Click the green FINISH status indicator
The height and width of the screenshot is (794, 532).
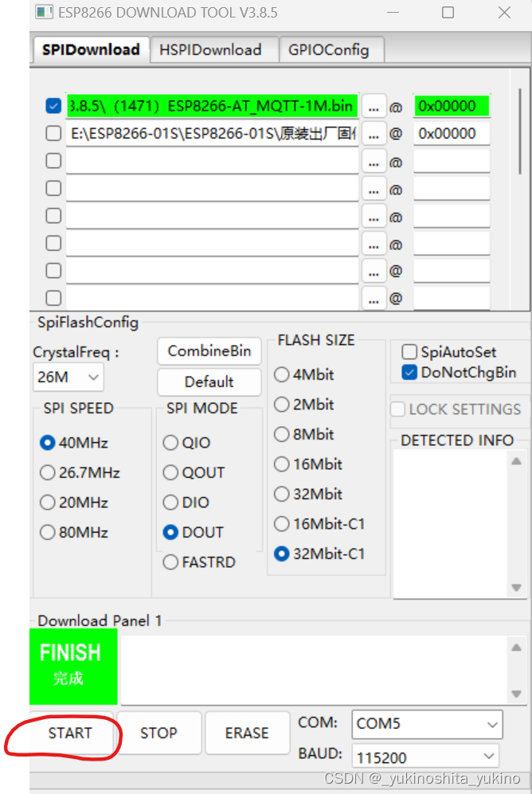tap(73, 667)
